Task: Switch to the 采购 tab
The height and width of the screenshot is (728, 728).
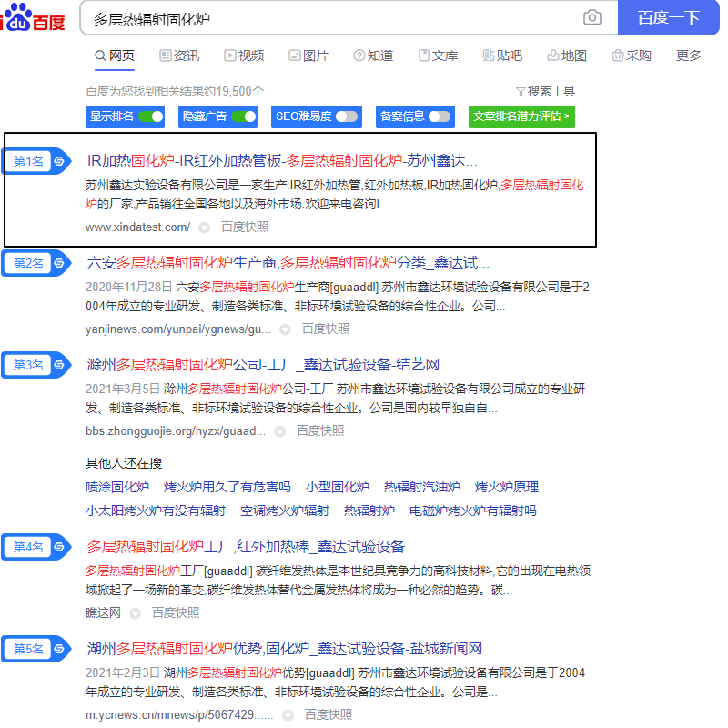Action: 631,56
